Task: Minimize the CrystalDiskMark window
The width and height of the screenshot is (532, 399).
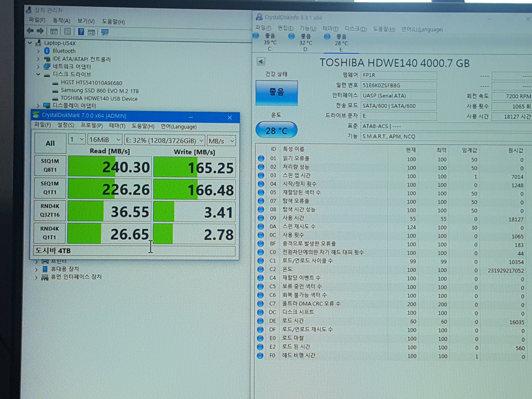Action: pos(191,117)
